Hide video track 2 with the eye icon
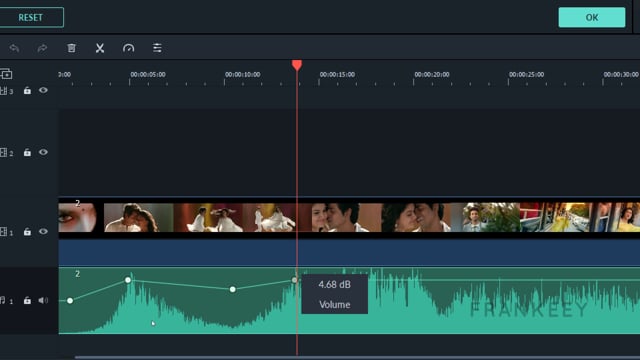 click(x=43, y=152)
